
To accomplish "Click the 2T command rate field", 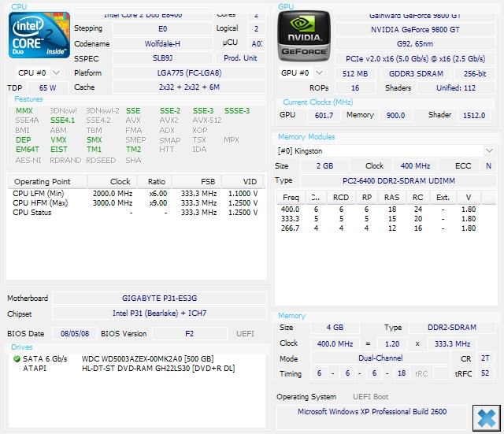I will 485,358.
